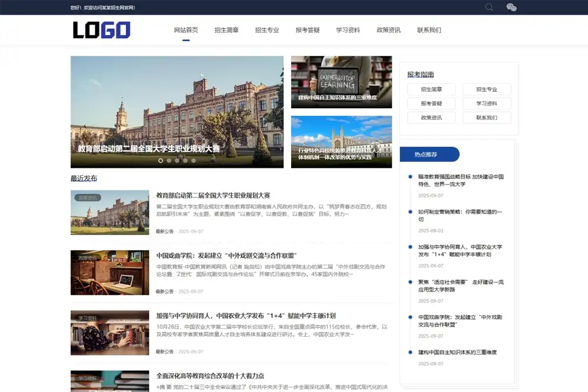588x392 pixels.
Task: Navigate to 联系我们 in the header menu
Action: (x=429, y=30)
